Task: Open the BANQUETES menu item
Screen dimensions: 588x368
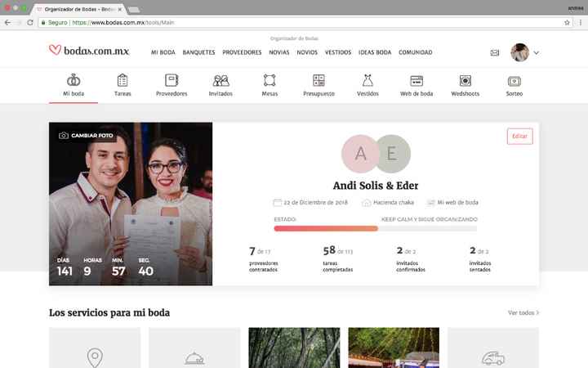Action: (199, 52)
